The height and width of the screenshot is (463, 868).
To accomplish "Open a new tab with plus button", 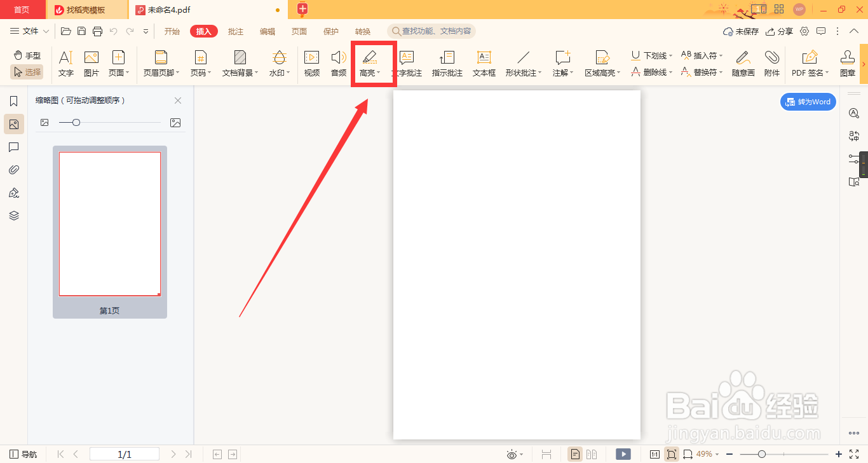I will coord(302,9).
